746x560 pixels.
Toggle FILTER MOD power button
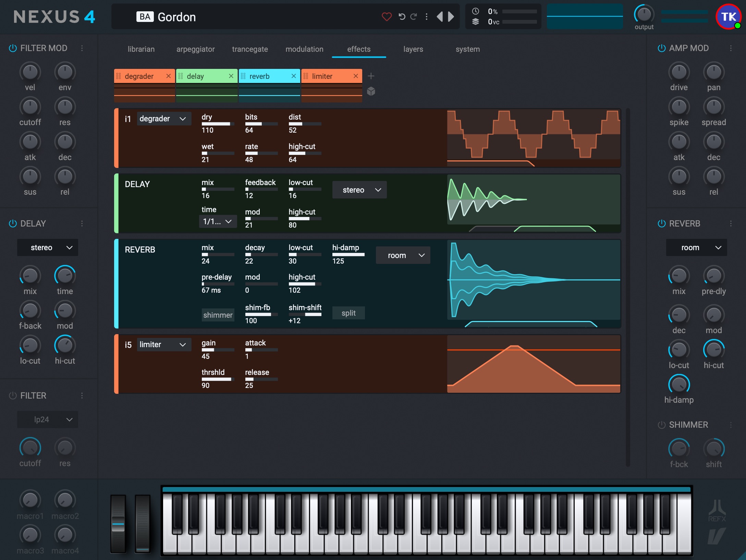pos(13,48)
